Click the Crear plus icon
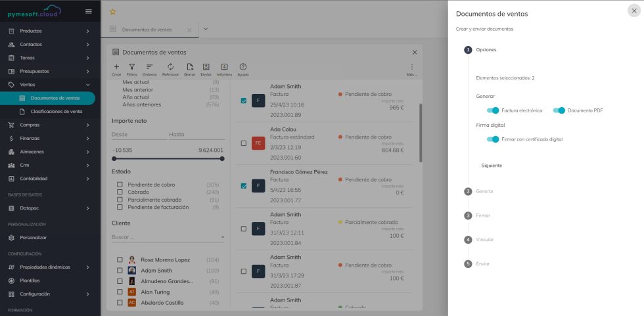 point(116,66)
